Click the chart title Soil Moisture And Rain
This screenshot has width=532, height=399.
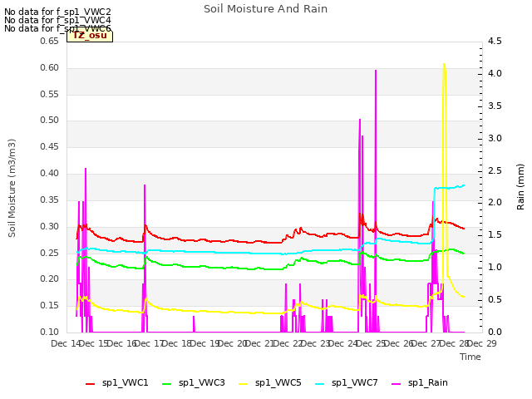point(266,9)
